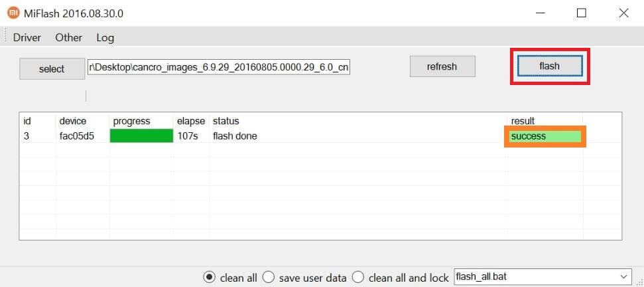This screenshot has width=644, height=287.
Task: Click the refresh devices button
Action: click(442, 66)
